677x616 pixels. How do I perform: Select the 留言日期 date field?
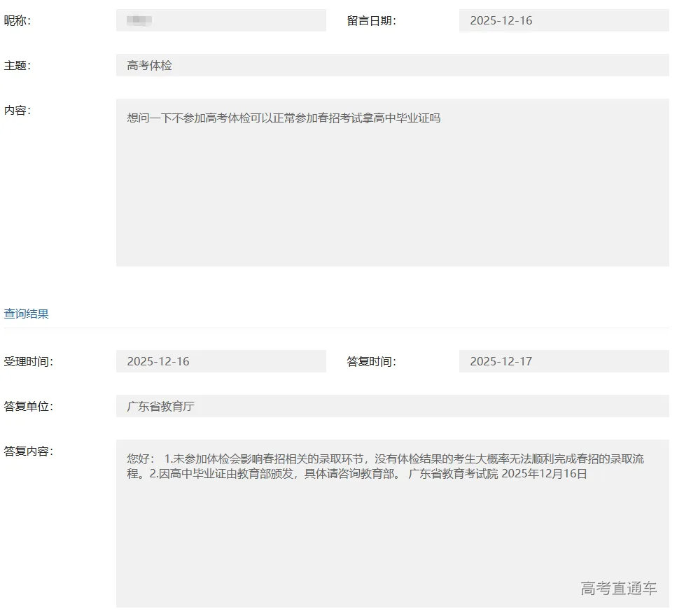click(564, 20)
